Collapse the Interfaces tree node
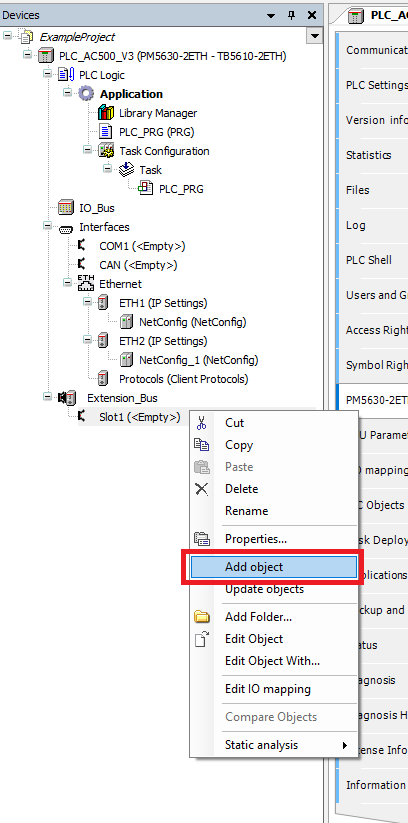 pos(48,227)
